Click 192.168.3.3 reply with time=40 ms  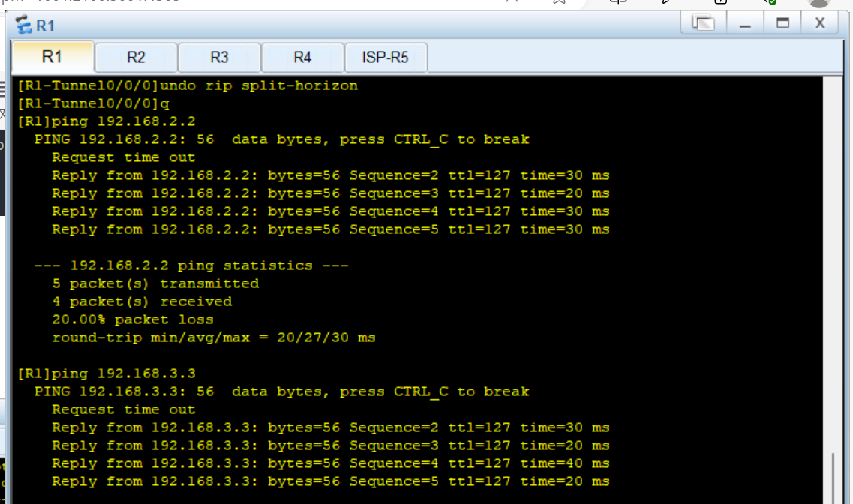coord(331,463)
